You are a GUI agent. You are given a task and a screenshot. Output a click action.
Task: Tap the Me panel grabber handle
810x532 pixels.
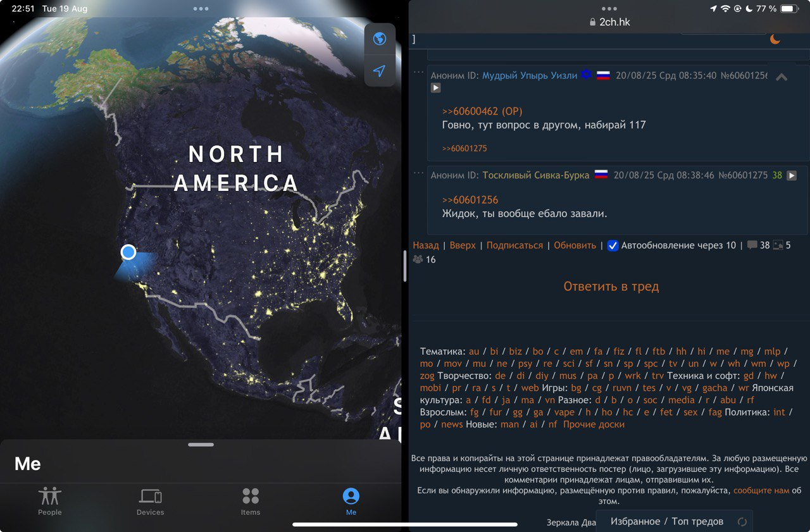[201, 445]
